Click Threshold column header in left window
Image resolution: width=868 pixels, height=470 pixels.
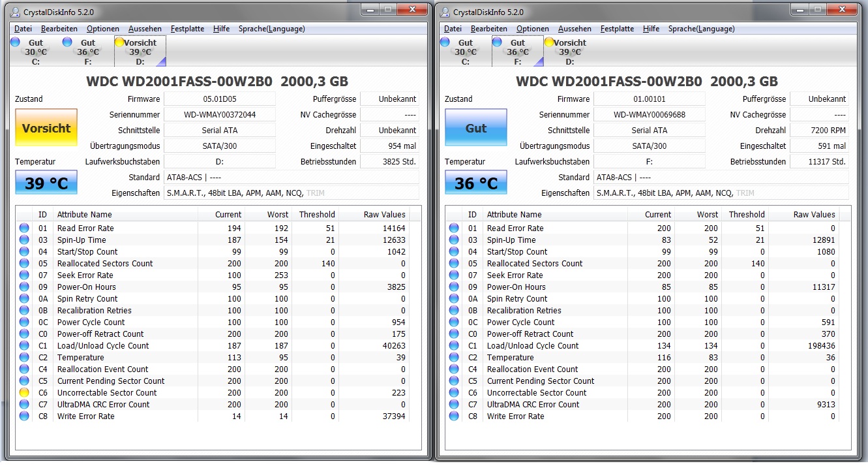316,214
